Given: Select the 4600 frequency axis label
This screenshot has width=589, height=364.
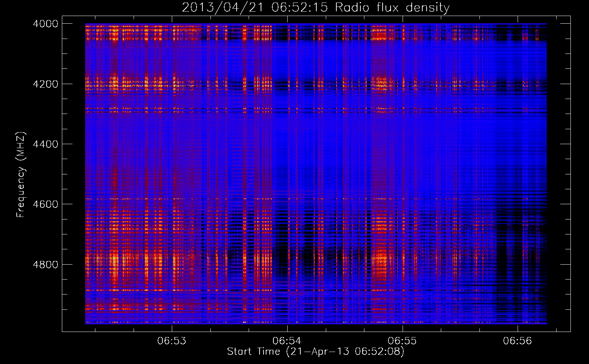Looking at the screenshot, I should pyautogui.click(x=46, y=204).
